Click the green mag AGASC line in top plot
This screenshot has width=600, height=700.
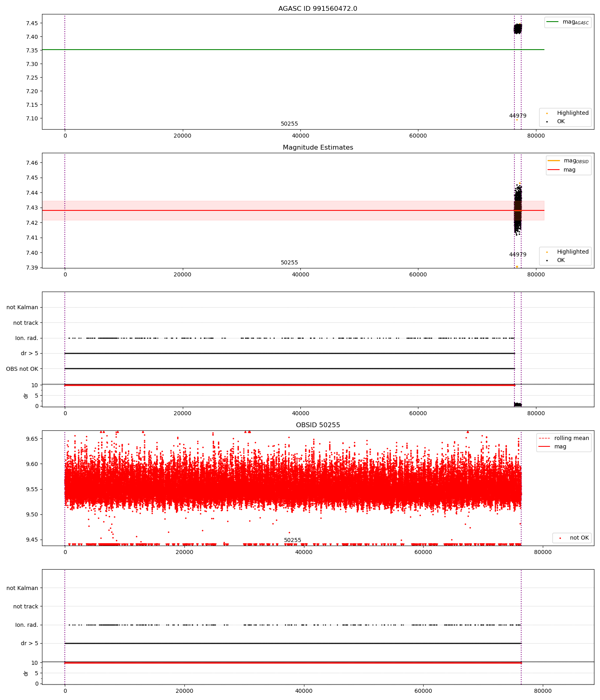(293, 50)
